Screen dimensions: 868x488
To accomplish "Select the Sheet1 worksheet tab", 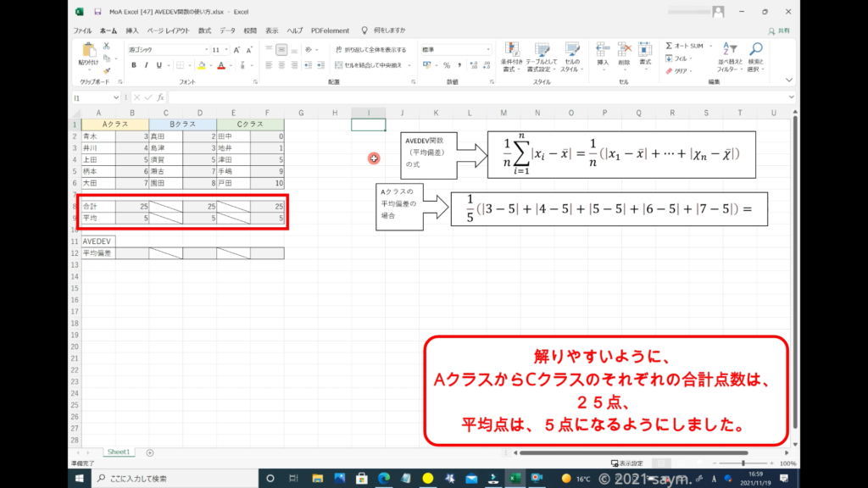I will tap(118, 452).
